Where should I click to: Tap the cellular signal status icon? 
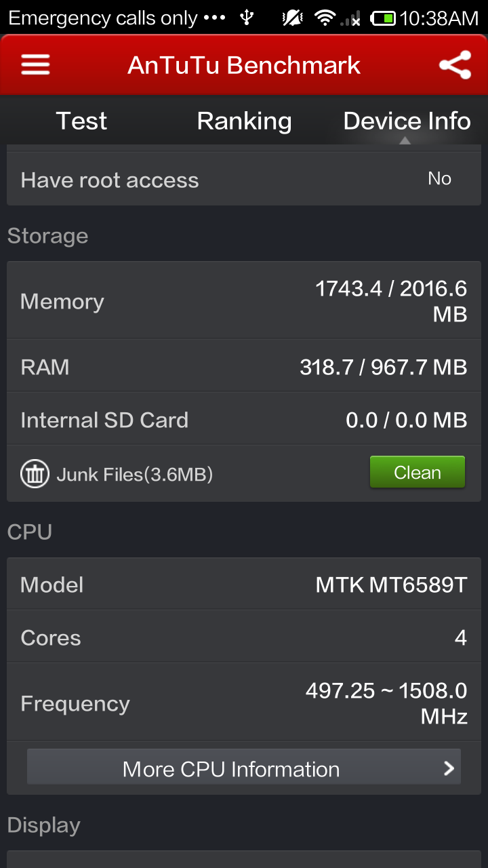(350, 19)
